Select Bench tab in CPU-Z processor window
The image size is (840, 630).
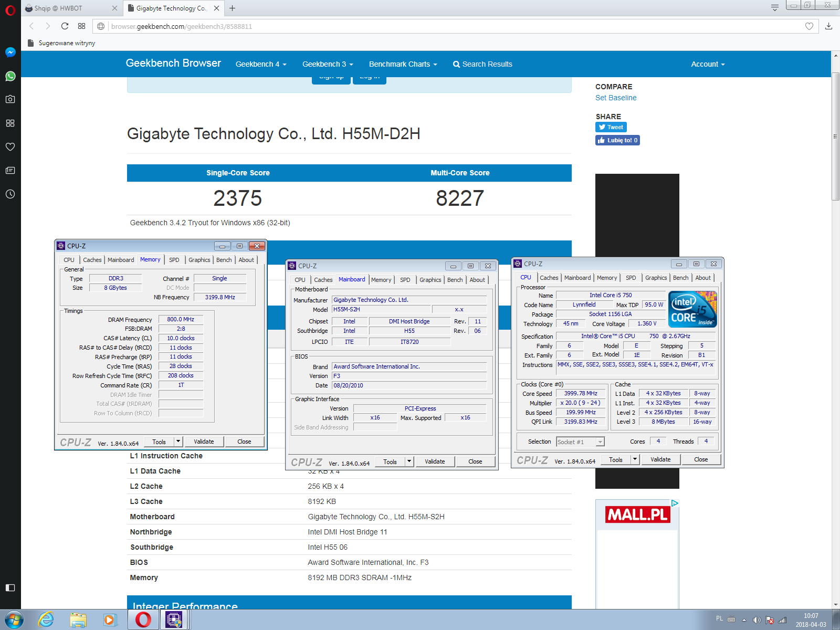tap(681, 278)
